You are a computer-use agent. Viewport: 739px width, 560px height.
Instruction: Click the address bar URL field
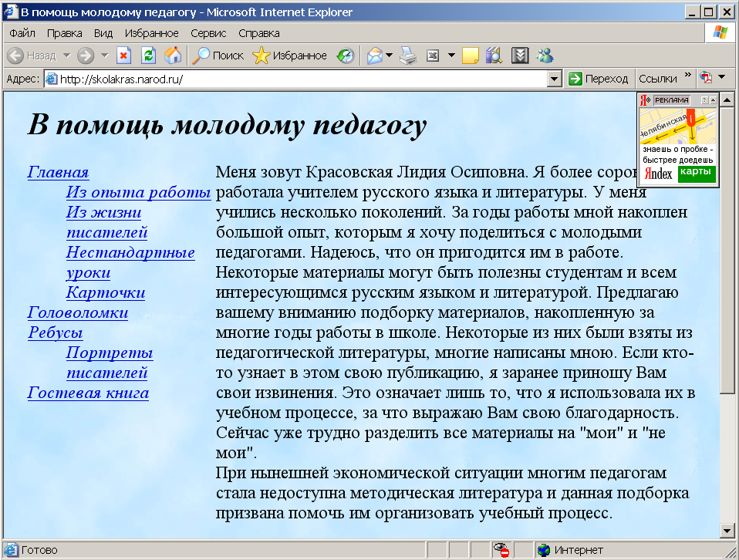[x=303, y=79]
